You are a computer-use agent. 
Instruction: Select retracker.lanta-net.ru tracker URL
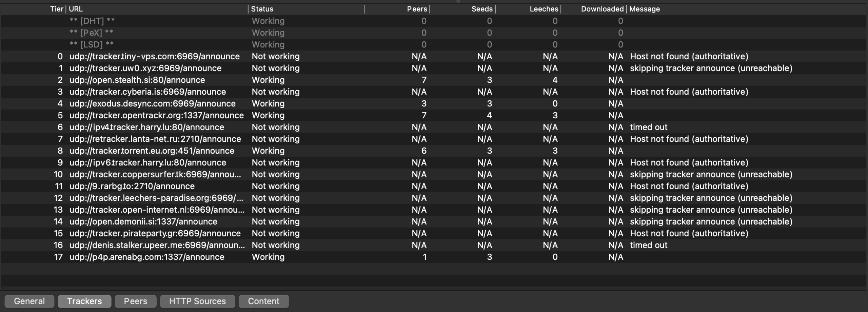(x=155, y=139)
